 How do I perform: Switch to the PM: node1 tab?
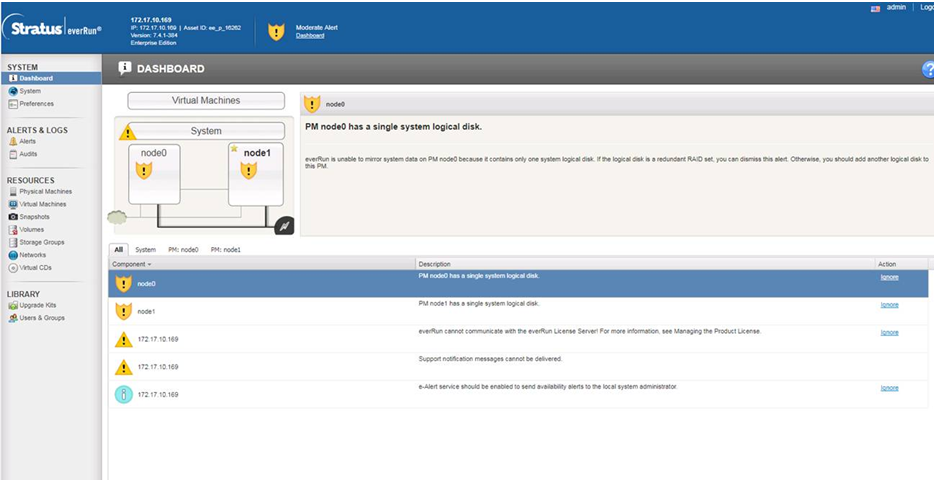(225, 249)
